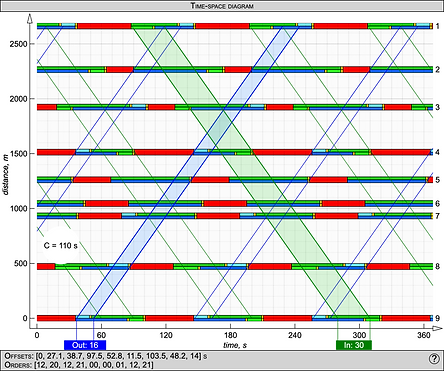
Task: Select intersection label 3 on right edge
Action: 438,107
